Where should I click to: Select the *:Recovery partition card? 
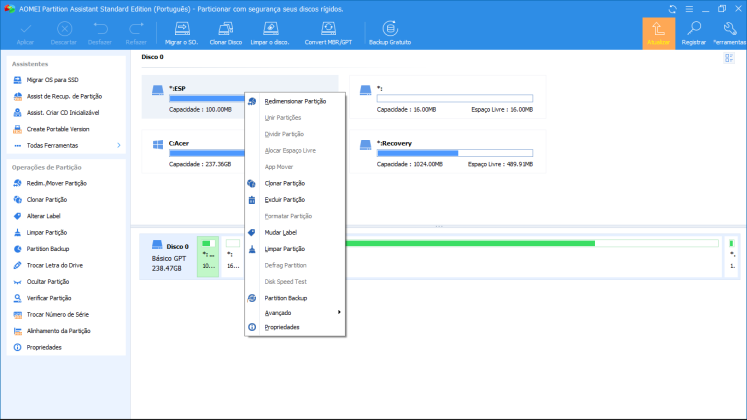click(x=448, y=151)
